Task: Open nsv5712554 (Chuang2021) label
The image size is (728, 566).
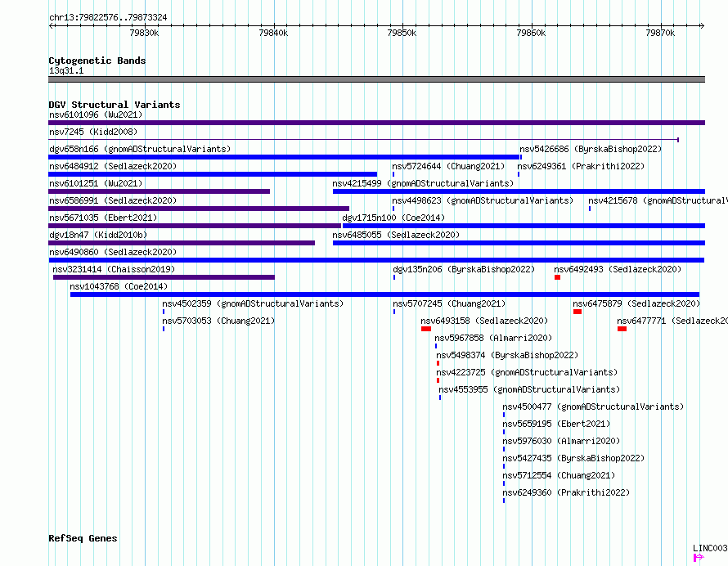Action: 559,475
